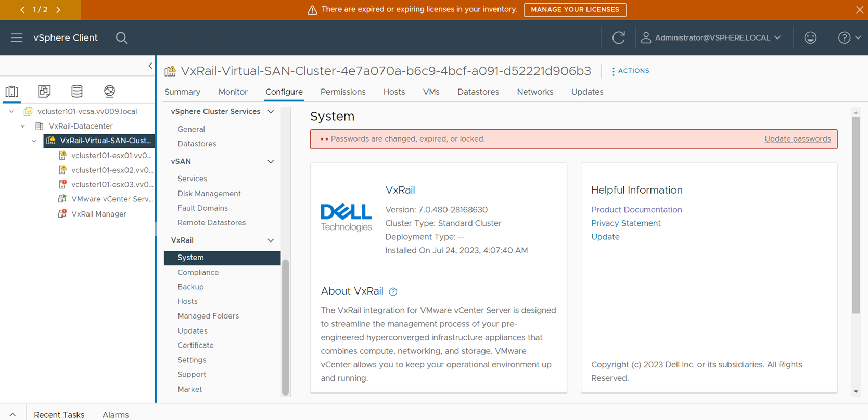This screenshot has height=420, width=868.
Task: Open VxRail Market page
Action: [189, 389]
